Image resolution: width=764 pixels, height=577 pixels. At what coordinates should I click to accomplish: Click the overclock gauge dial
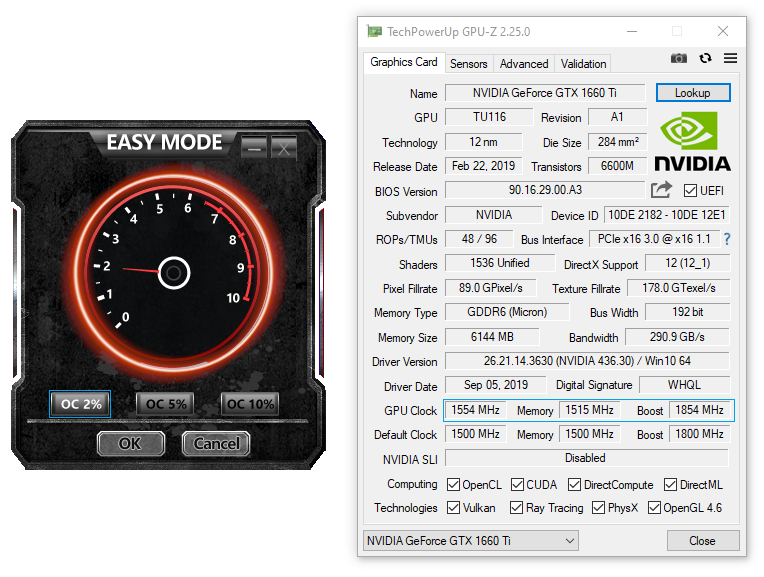[x=173, y=273]
